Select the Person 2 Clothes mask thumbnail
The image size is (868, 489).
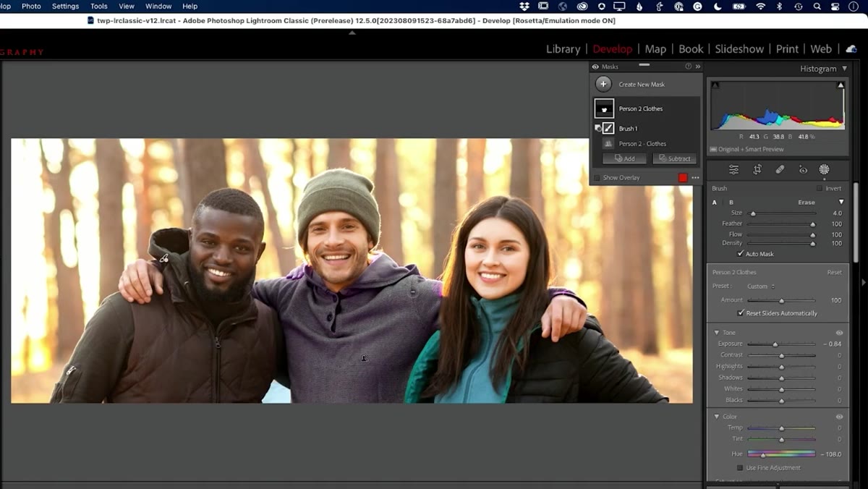click(x=604, y=109)
